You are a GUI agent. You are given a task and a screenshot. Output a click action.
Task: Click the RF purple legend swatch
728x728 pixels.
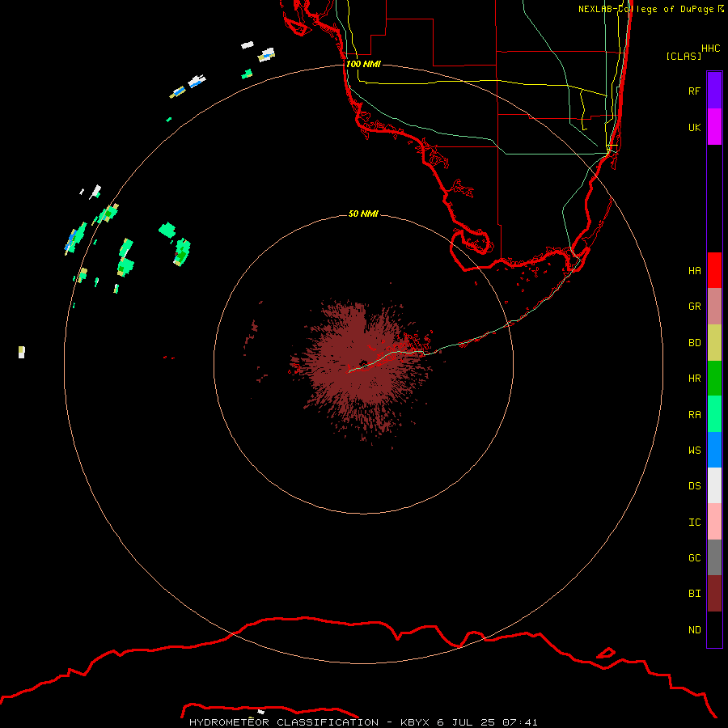714,90
